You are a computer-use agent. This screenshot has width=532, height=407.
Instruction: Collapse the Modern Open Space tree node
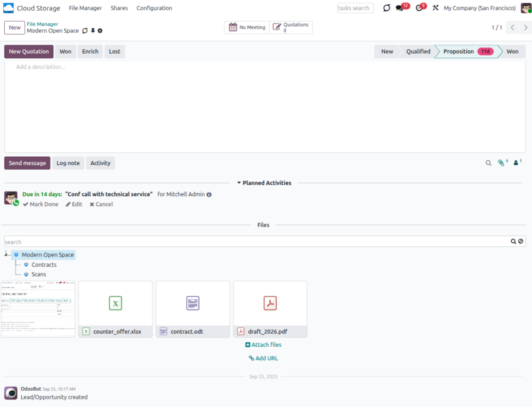click(6, 254)
